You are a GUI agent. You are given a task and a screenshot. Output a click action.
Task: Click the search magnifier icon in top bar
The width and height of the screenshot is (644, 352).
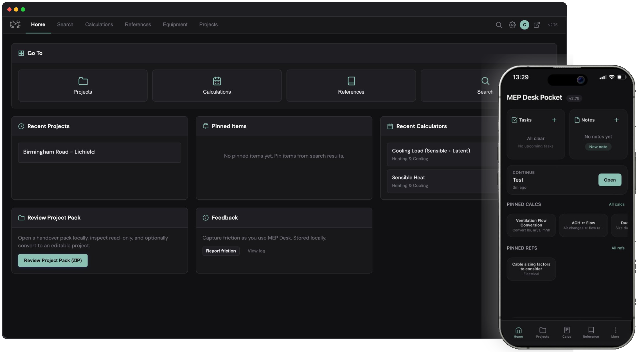click(x=499, y=25)
